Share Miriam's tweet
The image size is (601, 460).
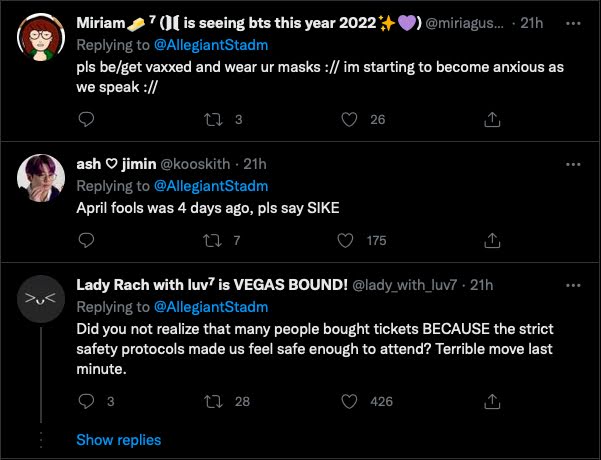(x=491, y=120)
